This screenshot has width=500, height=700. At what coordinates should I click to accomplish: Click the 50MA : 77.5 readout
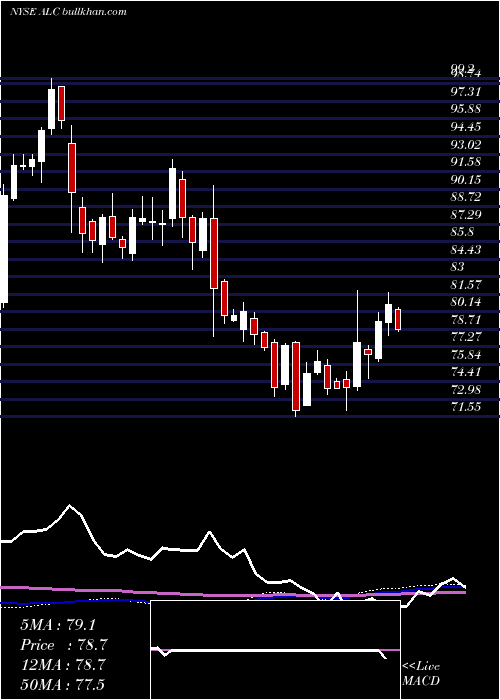click(63, 684)
